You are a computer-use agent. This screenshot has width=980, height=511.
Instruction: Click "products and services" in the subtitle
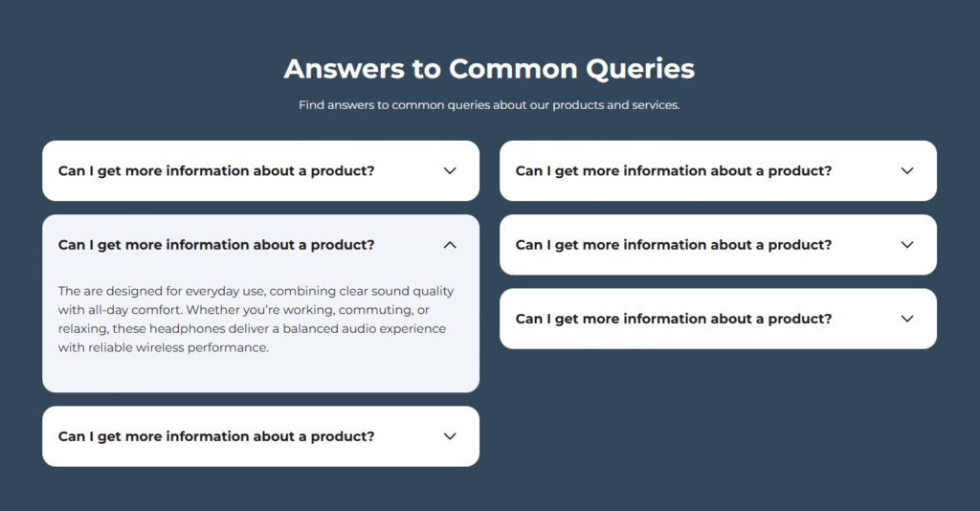[615, 105]
